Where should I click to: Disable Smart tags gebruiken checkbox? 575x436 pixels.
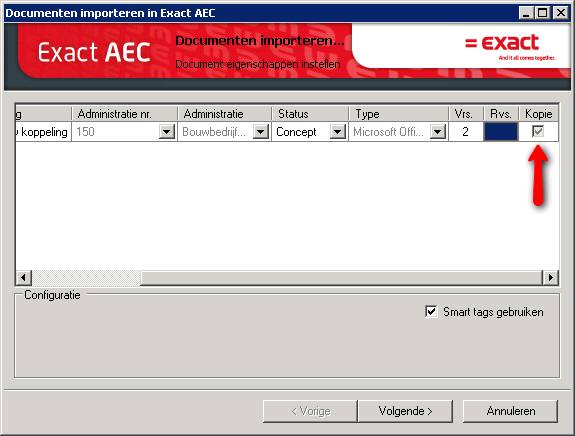[431, 312]
